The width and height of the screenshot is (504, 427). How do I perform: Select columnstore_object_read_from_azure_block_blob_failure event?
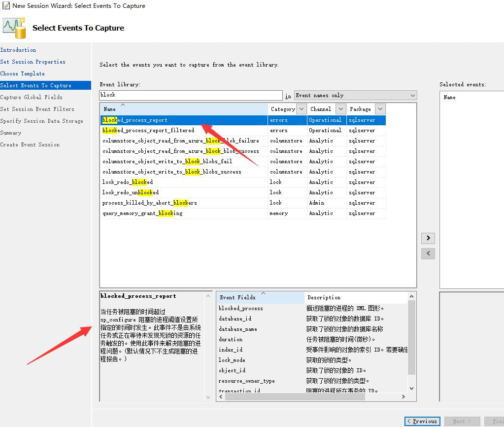pyautogui.click(x=243, y=141)
